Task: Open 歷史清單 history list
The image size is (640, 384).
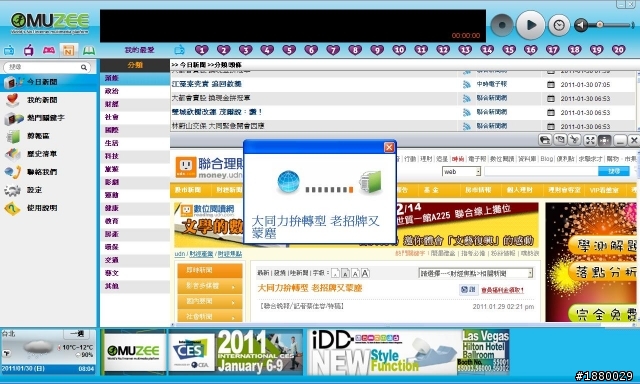Action: point(48,154)
